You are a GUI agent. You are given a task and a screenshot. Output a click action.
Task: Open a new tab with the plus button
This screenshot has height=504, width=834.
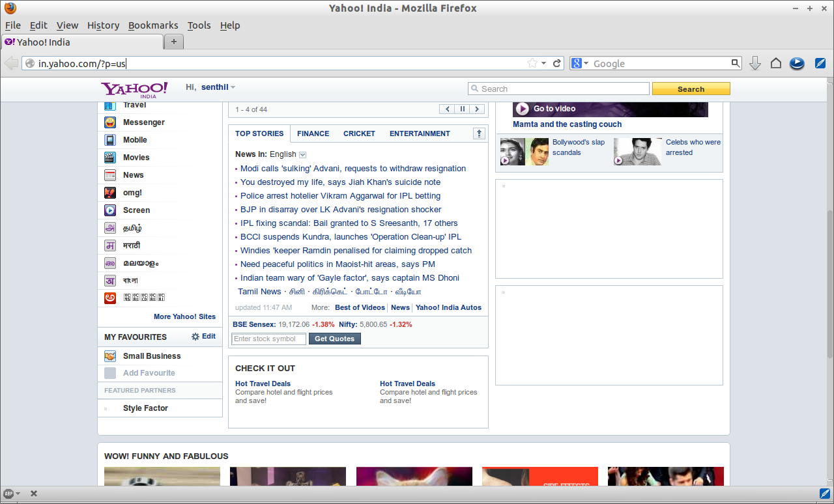pyautogui.click(x=173, y=42)
